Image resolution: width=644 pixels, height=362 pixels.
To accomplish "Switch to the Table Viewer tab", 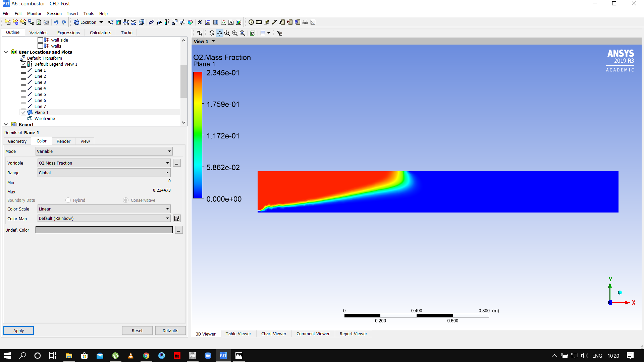I will 238,334.
